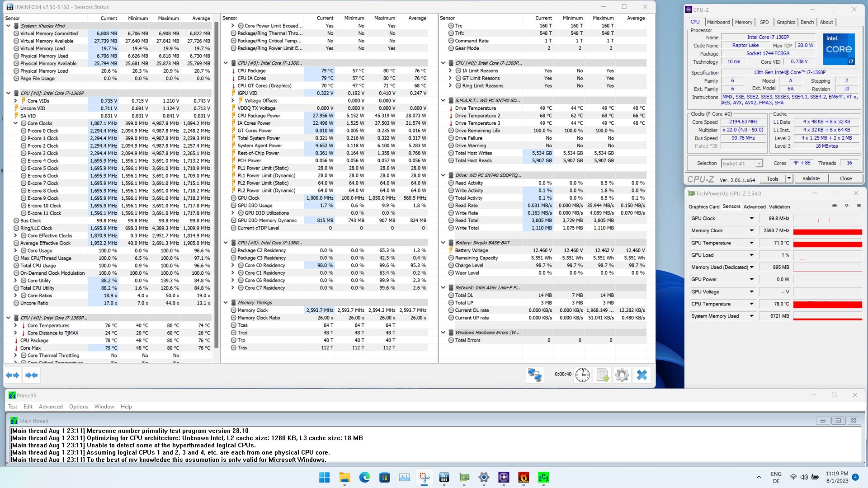
Task: Switch to Snipping Tool taskbar icon
Action: tap(424, 477)
